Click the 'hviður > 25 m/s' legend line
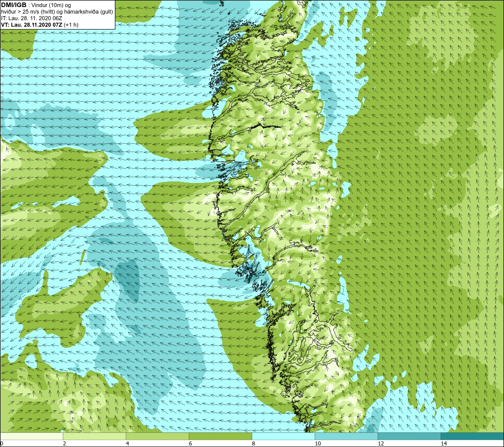This screenshot has width=504, height=447. [x=57, y=12]
